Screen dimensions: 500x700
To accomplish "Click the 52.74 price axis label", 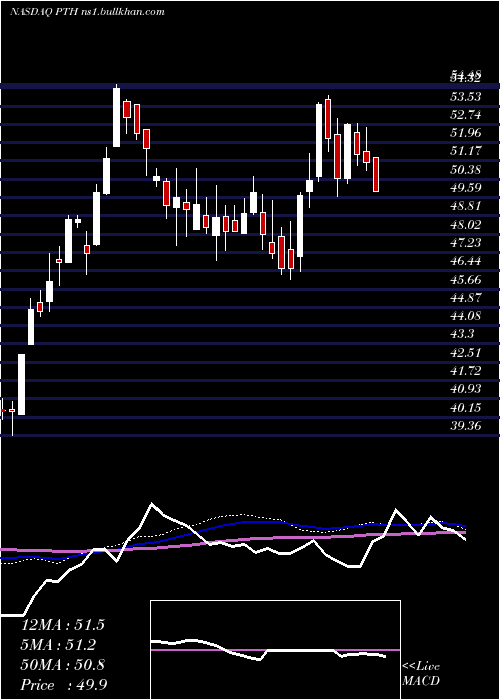I will coord(466,115).
